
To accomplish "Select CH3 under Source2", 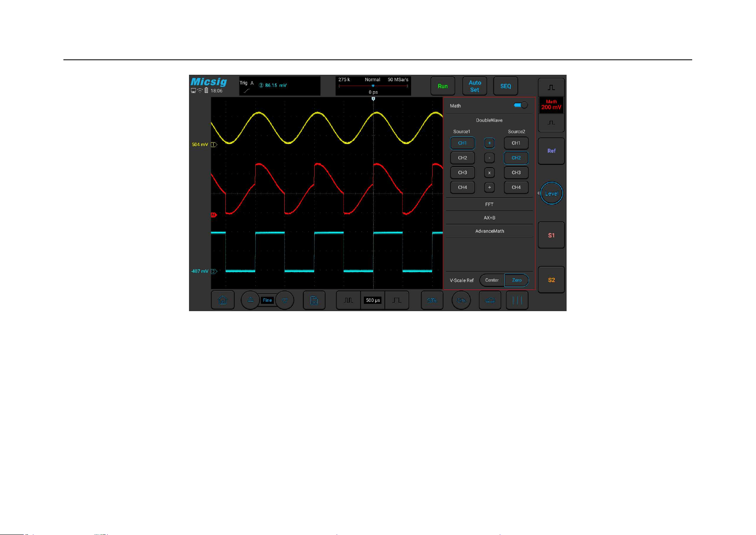I will pos(516,173).
